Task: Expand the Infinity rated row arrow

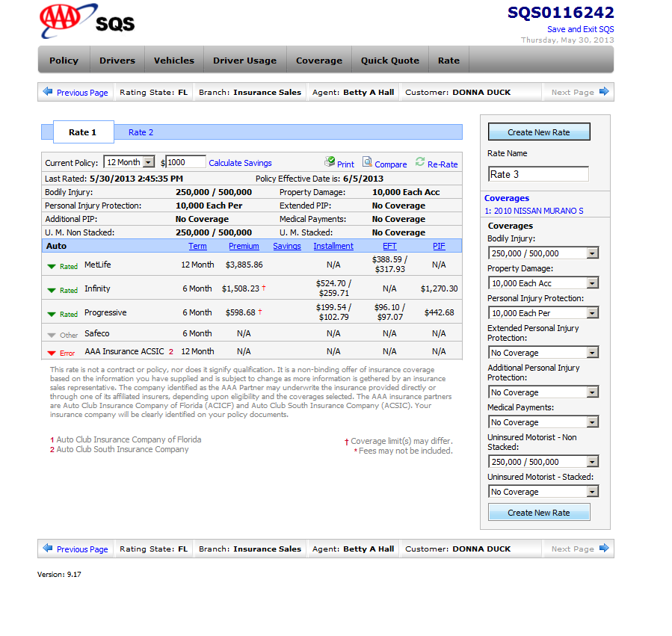Action: pyautogui.click(x=52, y=291)
